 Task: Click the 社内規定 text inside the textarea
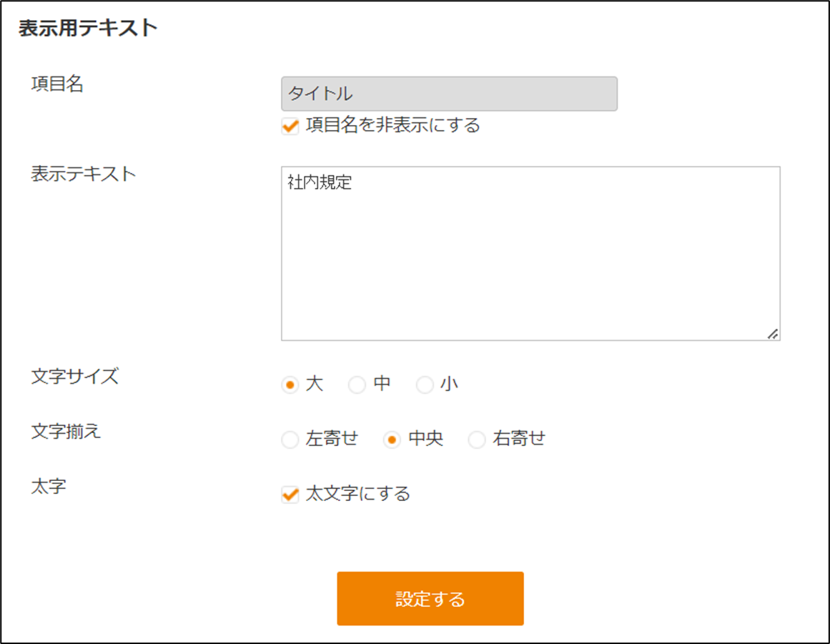(320, 182)
